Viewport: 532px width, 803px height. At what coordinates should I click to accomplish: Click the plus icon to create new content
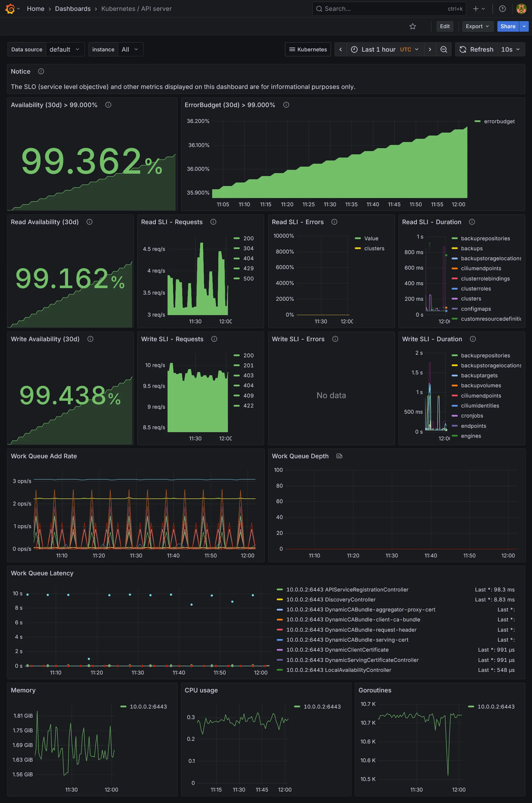[x=476, y=9]
